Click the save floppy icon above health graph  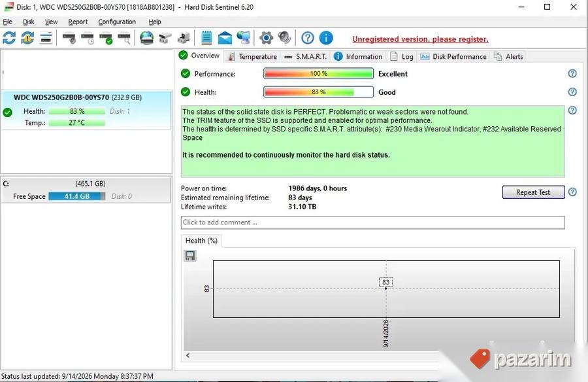coord(190,256)
